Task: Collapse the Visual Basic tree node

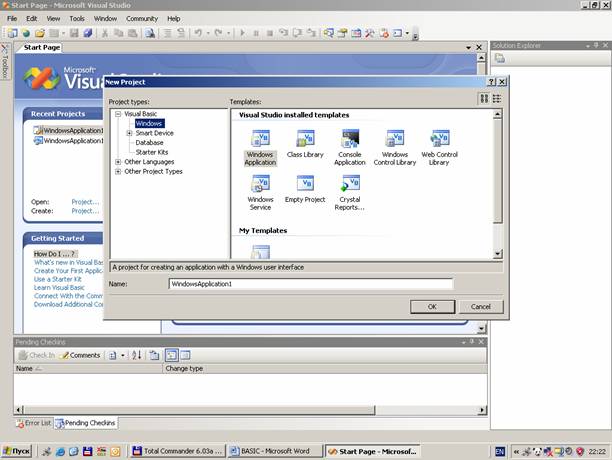Action: 118,114
